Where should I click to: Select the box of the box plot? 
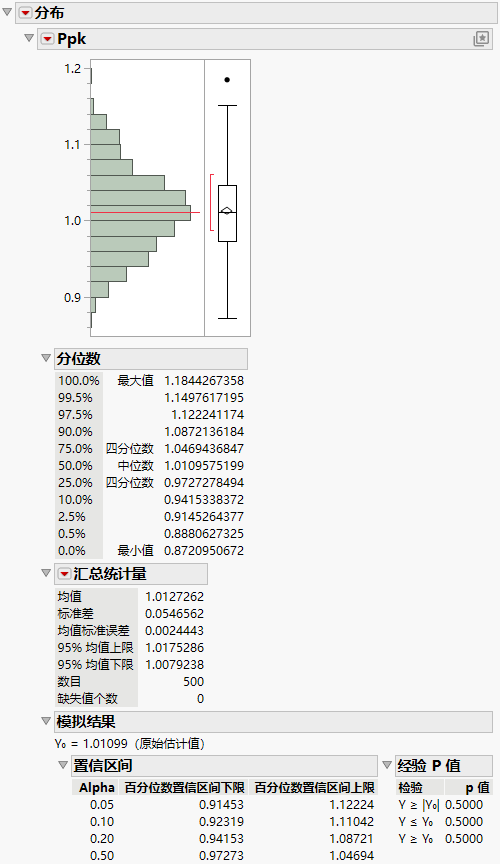point(227,213)
